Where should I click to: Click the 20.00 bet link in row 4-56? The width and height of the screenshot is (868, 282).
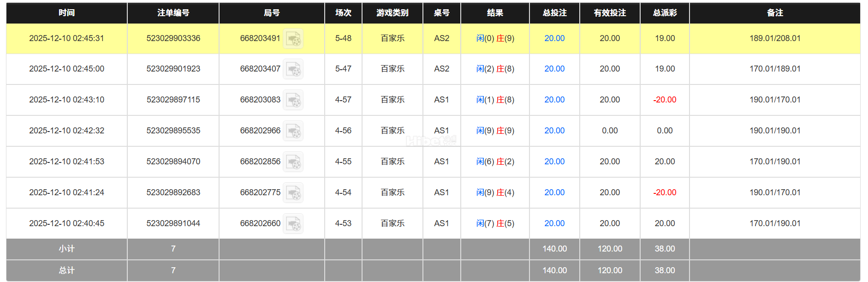tap(554, 131)
